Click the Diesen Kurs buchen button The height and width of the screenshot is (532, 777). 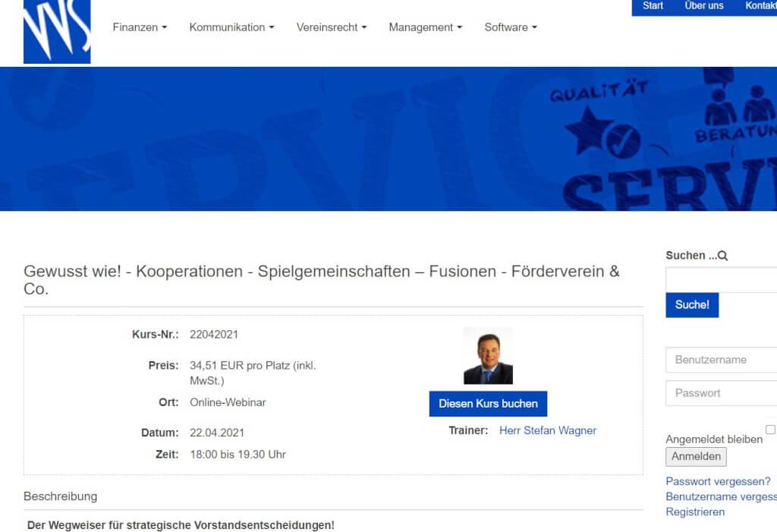488,404
